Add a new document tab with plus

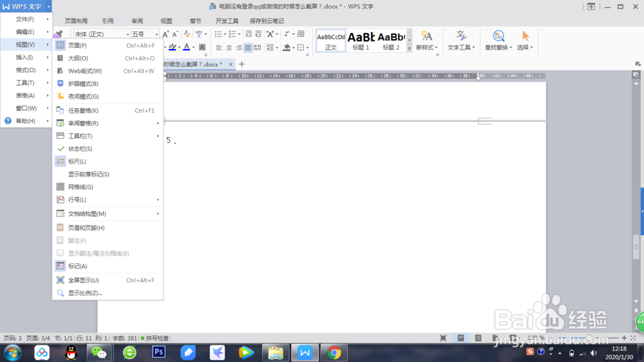point(241,64)
